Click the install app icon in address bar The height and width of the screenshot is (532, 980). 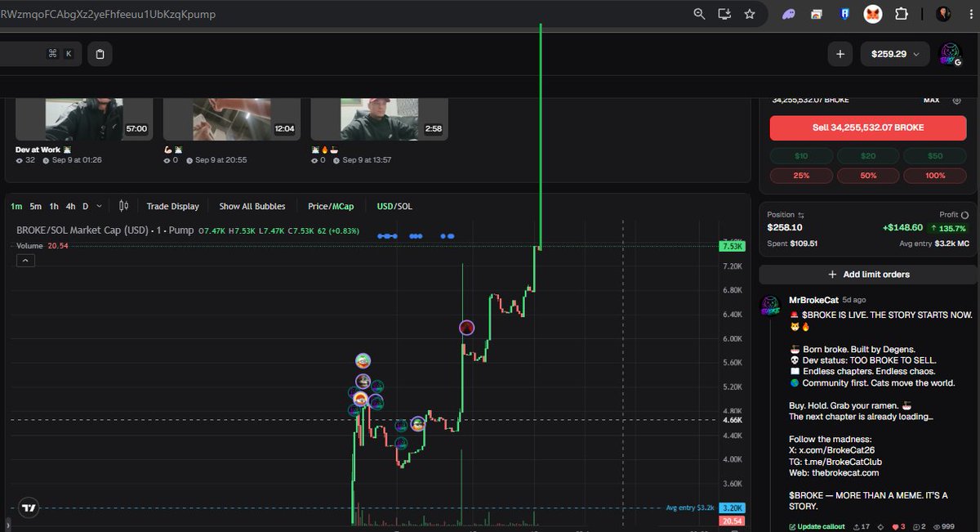click(x=724, y=14)
